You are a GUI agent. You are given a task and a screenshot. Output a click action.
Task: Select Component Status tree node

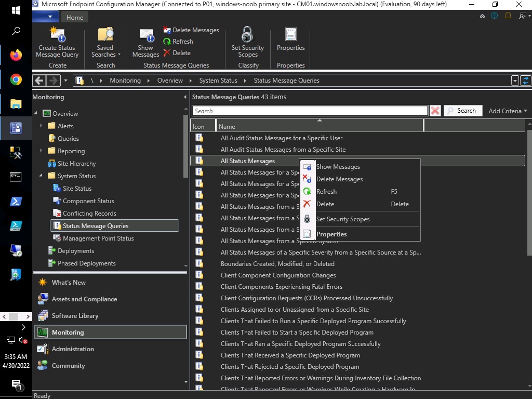coord(88,201)
